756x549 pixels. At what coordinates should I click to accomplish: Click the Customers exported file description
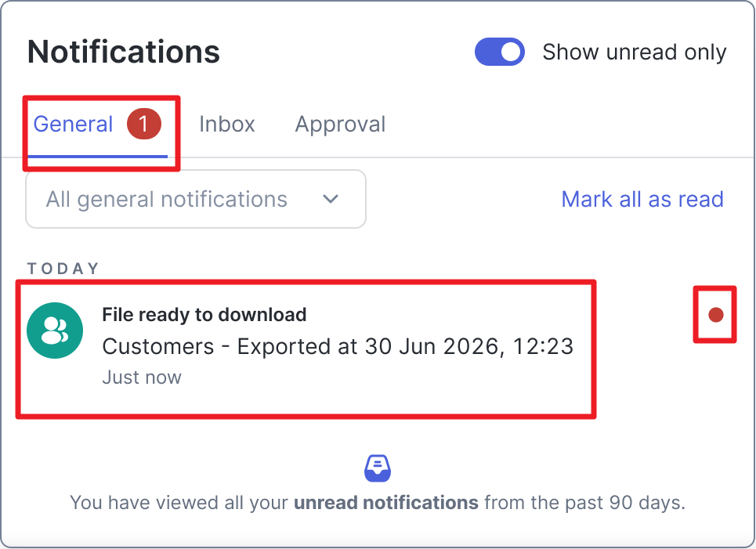point(338,347)
